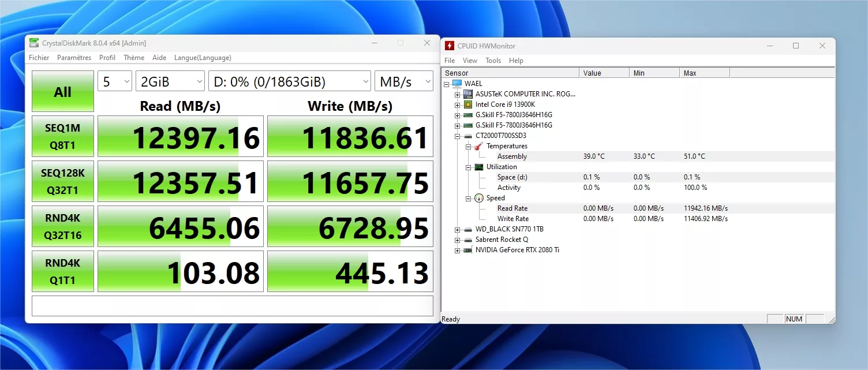Open the Thème menu
The image size is (868, 370).
click(134, 58)
